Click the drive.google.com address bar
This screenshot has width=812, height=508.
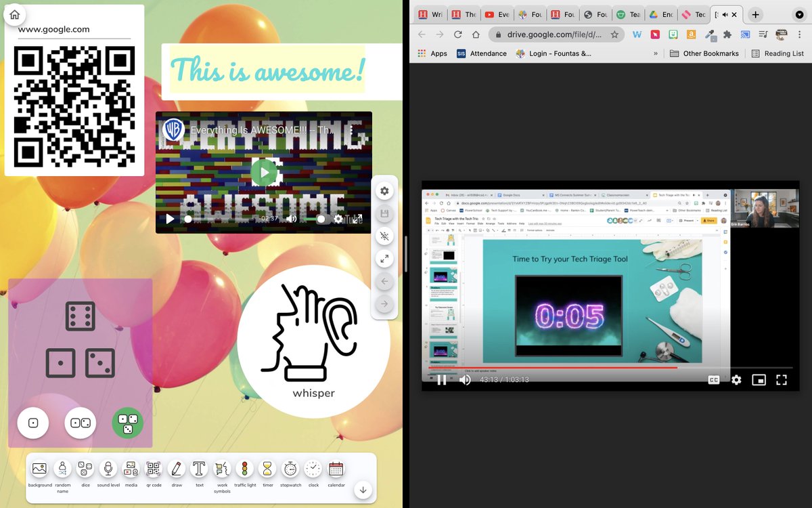coord(555,35)
